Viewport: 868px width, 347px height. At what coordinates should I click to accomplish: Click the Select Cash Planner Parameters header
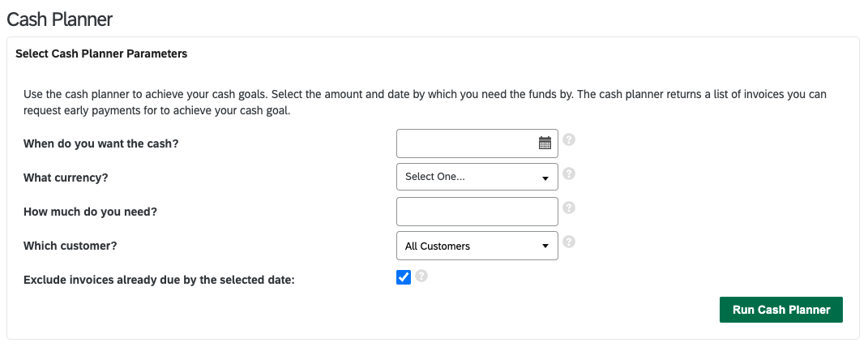101,54
